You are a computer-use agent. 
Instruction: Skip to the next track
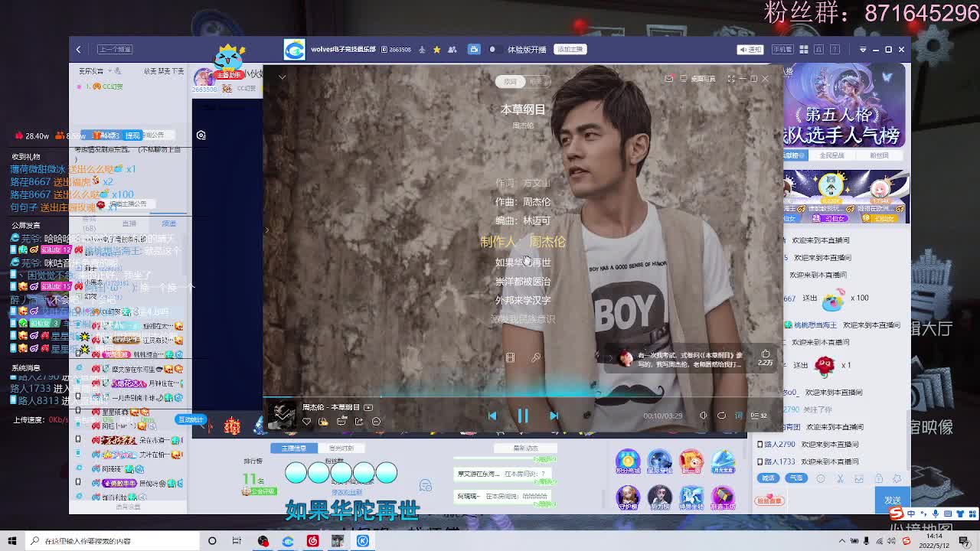(554, 416)
